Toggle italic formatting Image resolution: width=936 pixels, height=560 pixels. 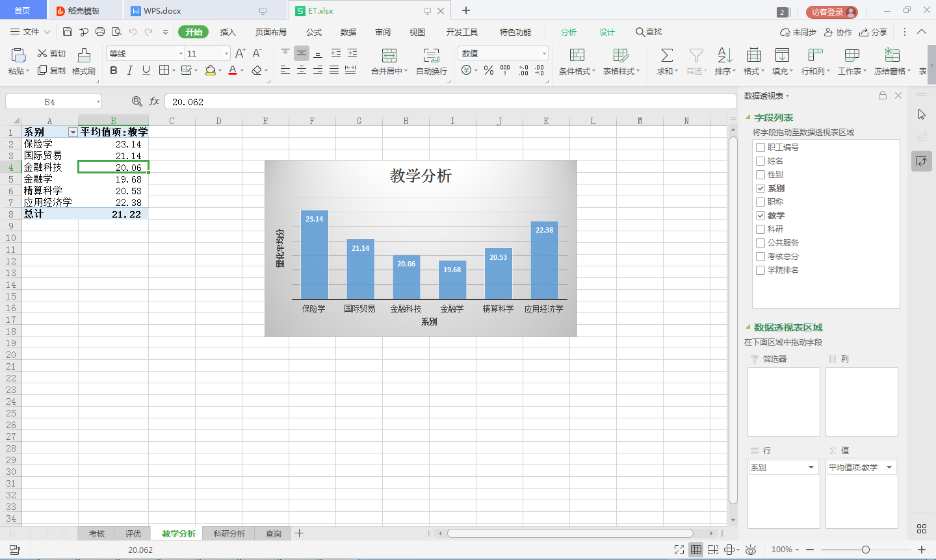[x=129, y=70]
